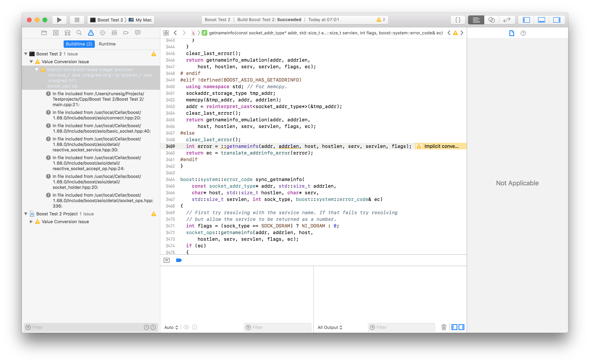
Task: Open the Find navigator magnifier icon
Action: (x=79, y=33)
